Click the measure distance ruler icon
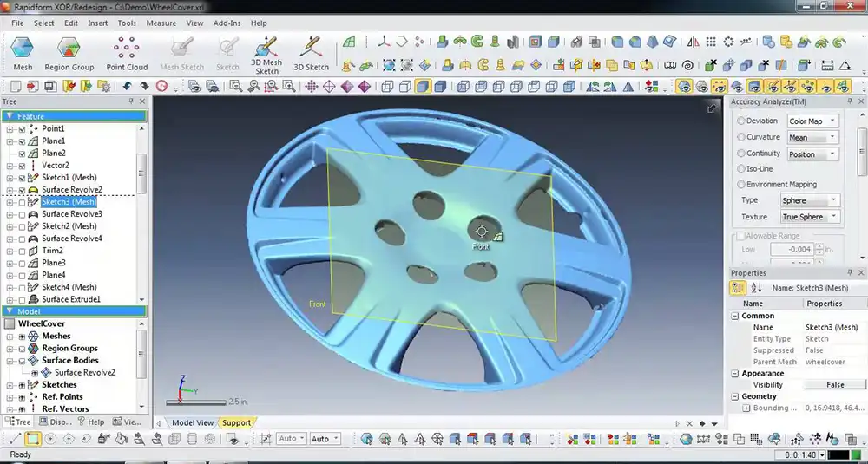The height and width of the screenshot is (464, 868). click(x=827, y=65)
